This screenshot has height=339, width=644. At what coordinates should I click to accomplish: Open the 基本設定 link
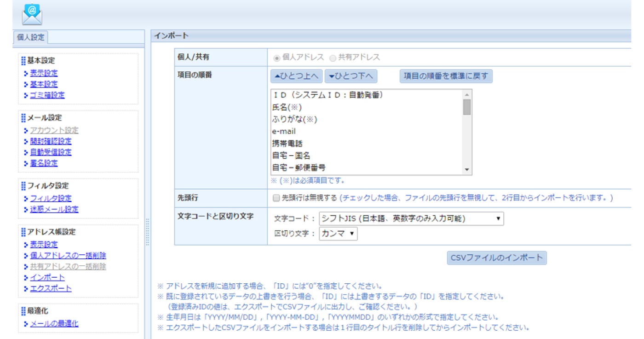(44, 84)
